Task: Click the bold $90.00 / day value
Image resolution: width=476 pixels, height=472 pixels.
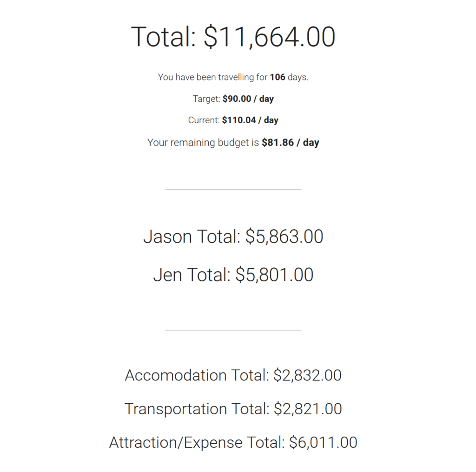Action: (x=248, y=99)
